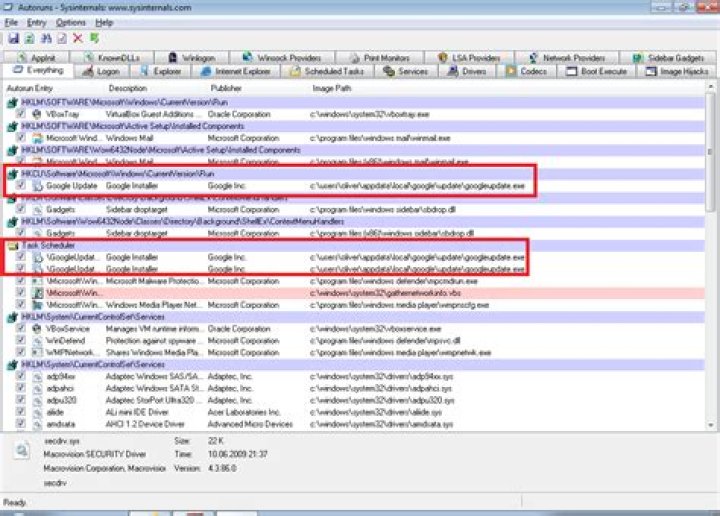This screenshot has height=516, width=720.
Task: Open the Winlogon tab
Action: 192,58
